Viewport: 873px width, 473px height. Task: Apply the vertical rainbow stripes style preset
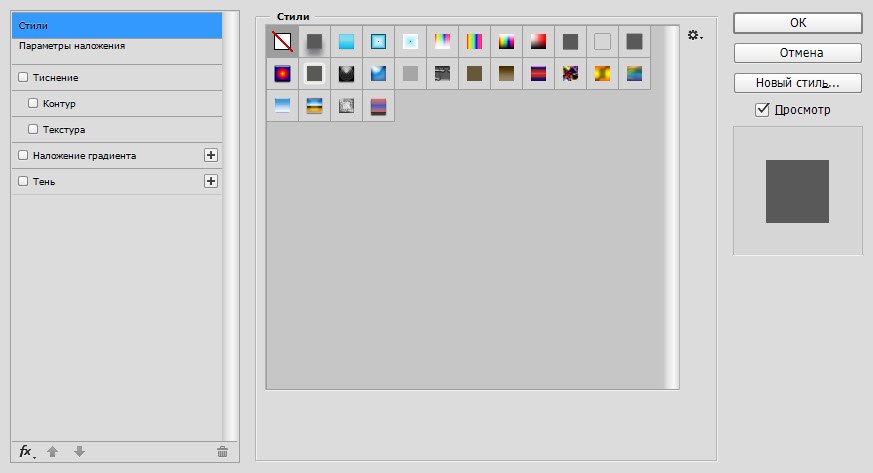[x=474, y=41]
